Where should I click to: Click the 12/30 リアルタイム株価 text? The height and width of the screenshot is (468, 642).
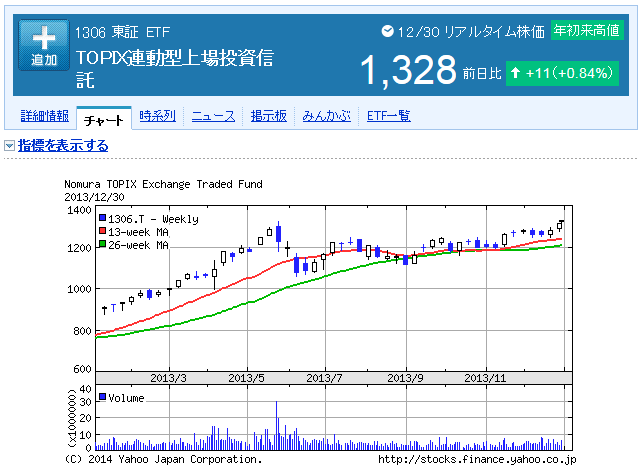(471, 32)
